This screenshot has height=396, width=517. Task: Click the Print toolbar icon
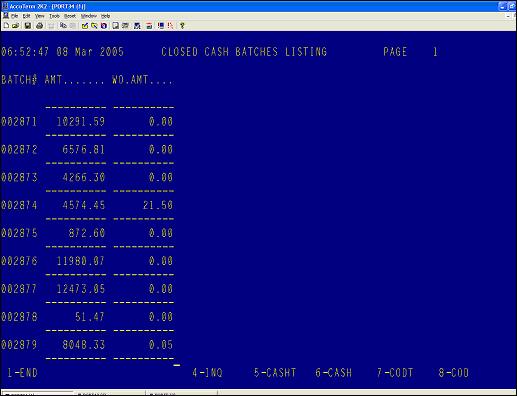(40, 26)
